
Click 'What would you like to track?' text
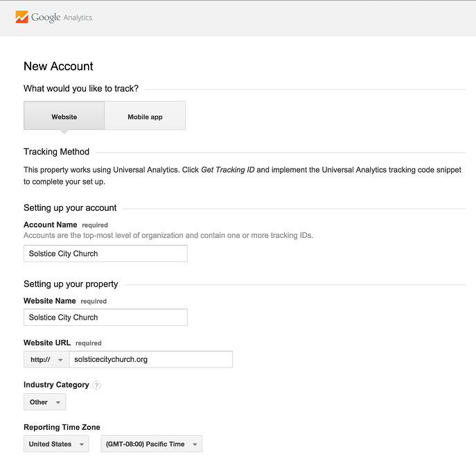[x=81, y=89]
